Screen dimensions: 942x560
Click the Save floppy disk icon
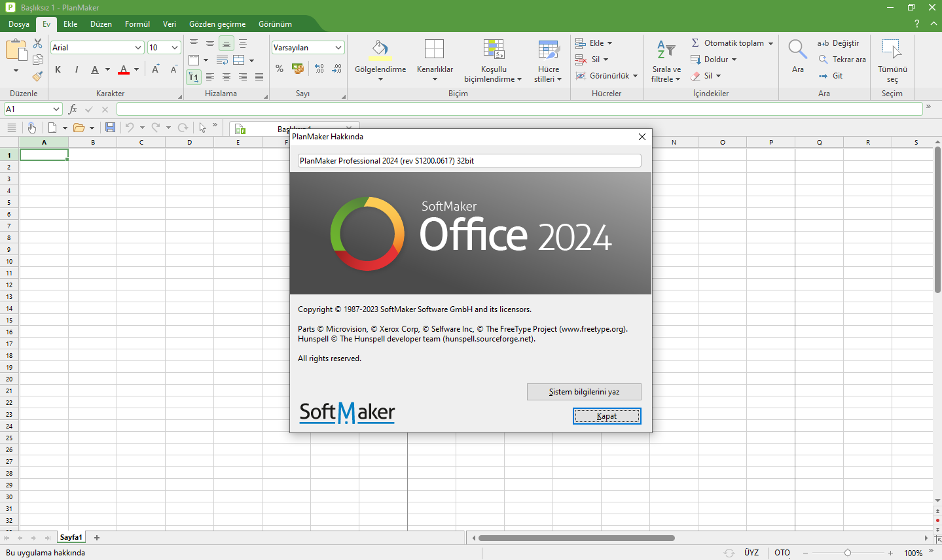110,128
